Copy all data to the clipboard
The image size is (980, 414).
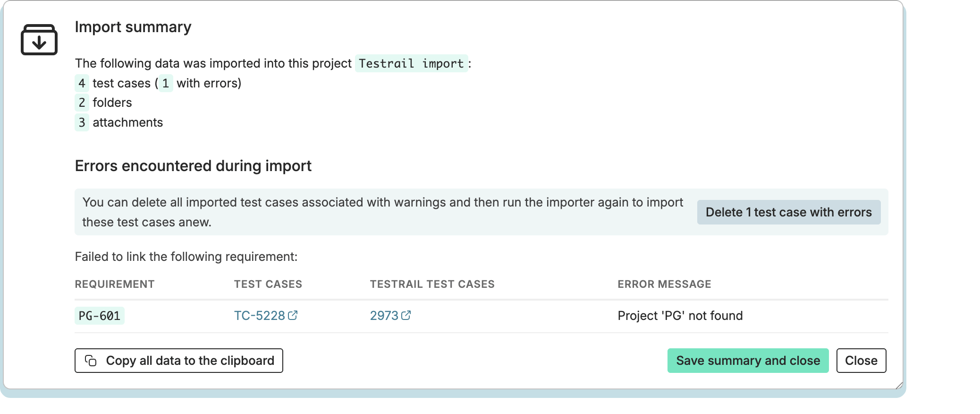[179, 361]
